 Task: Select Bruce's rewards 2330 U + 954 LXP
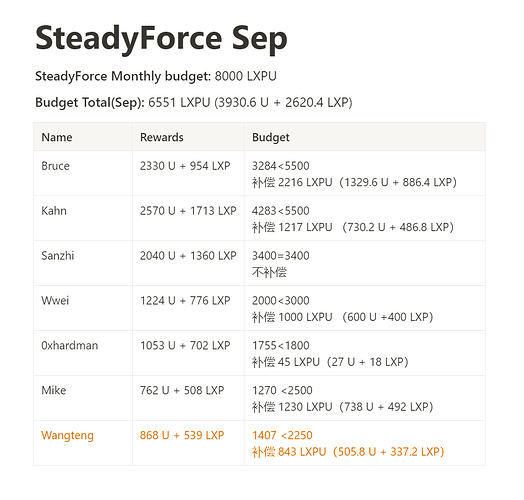click(x=185, y=166)
